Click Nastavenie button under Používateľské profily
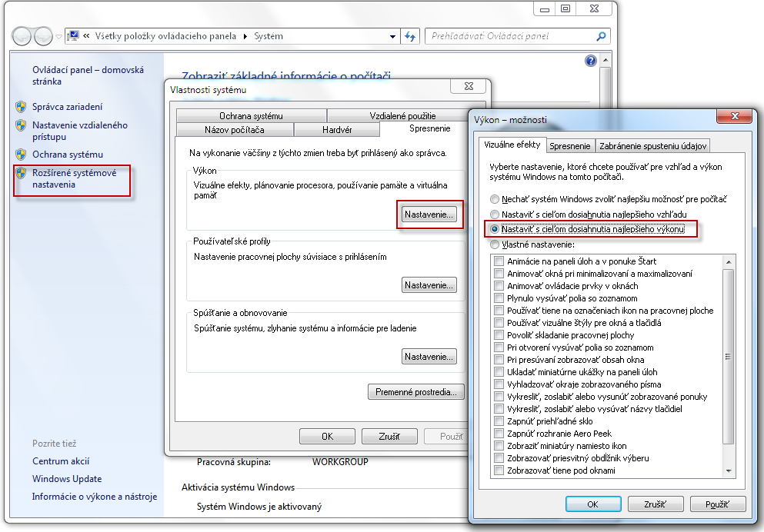The image size is (764, 532). tap(429, 285)
